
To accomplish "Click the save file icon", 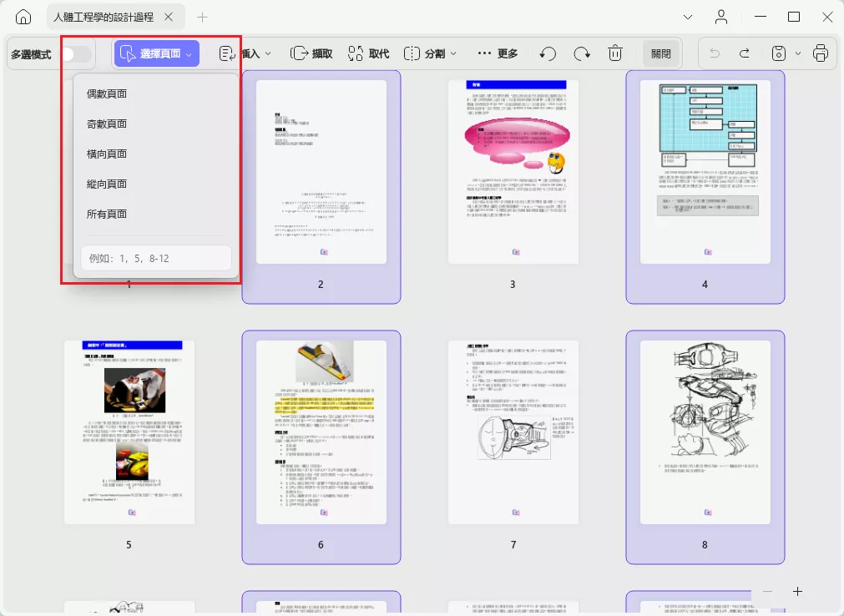I will point(779,53).
